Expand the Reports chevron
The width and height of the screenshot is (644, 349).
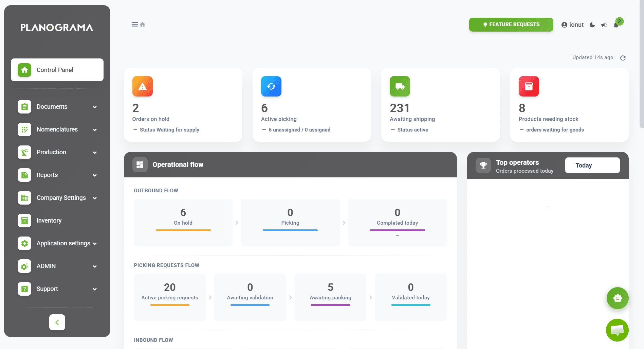(x=95, y=175)
